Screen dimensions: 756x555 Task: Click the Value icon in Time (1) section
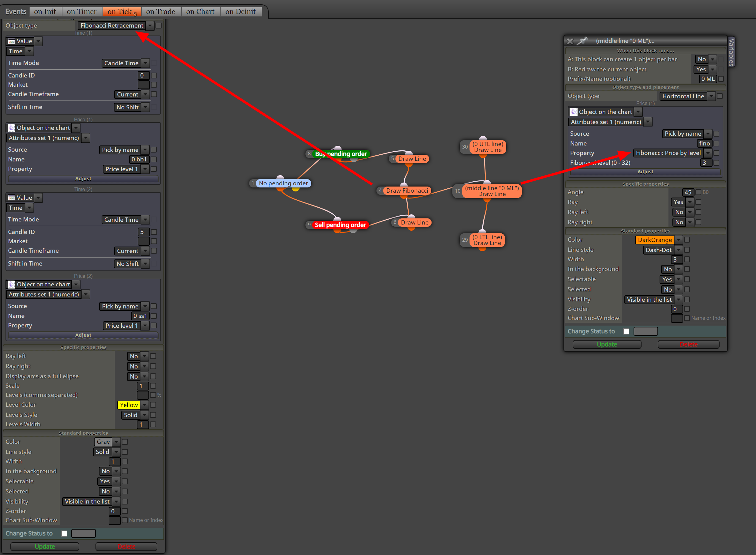11,41
